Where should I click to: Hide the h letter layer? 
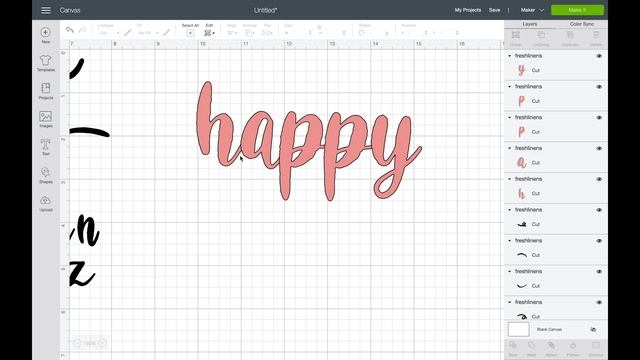(x=599, y=179)
